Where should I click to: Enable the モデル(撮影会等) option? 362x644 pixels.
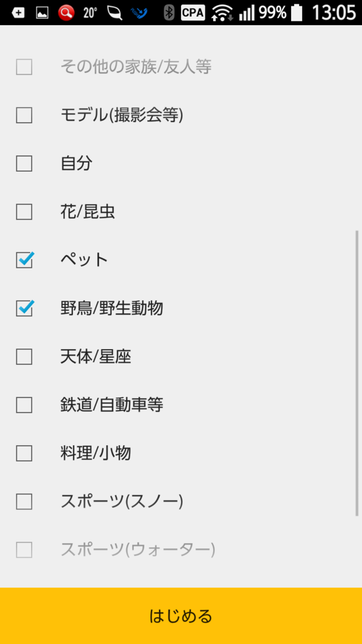(x=24, y=115)
